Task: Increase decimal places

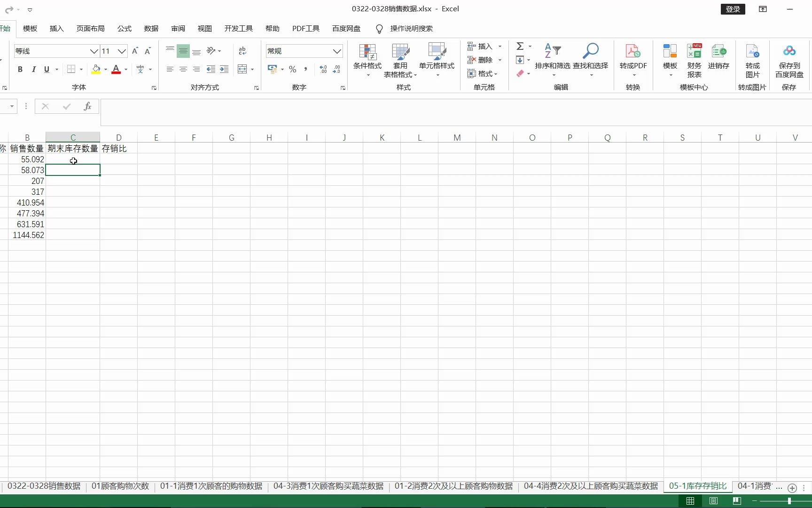Action: pos(323,69)
